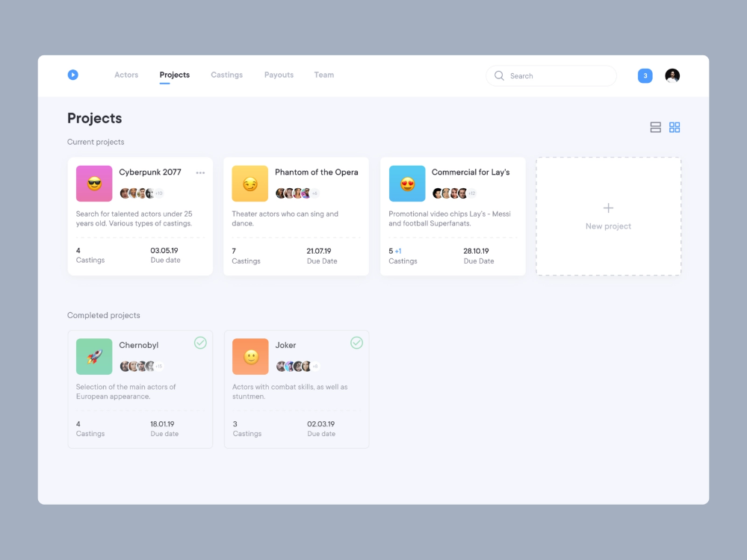This screenshot has height=560, width=747.
Task: Click the Joker smiley face icon
Action: (250, 357)
